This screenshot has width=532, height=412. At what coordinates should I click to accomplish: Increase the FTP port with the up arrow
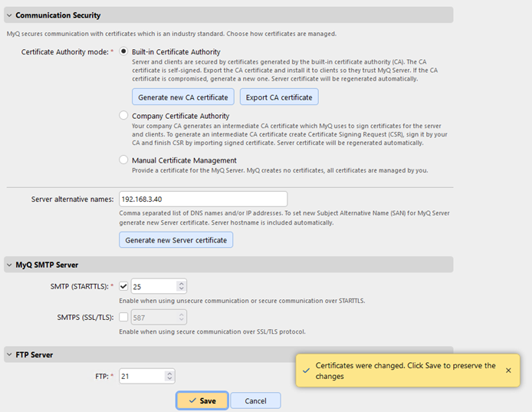[169, 373]
